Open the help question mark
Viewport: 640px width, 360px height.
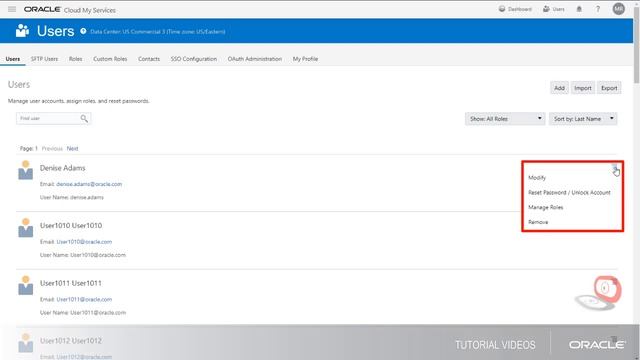coord(598,9)
